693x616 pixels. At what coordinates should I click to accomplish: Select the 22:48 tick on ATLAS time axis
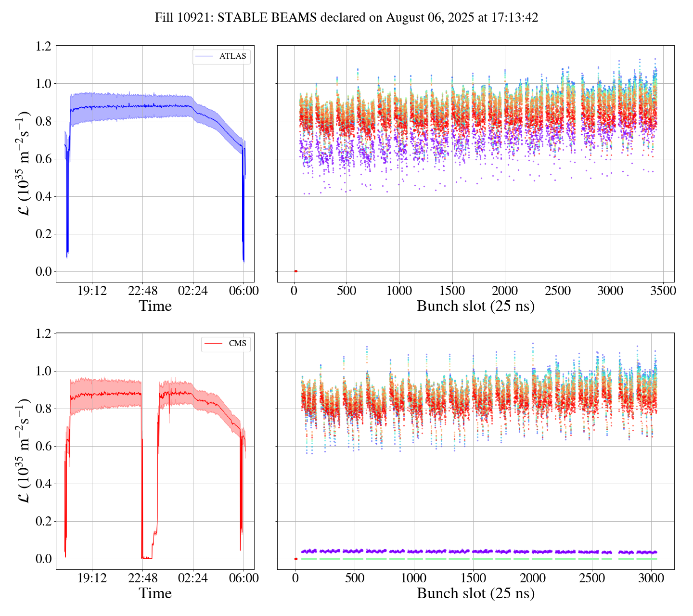click(142, 291)
